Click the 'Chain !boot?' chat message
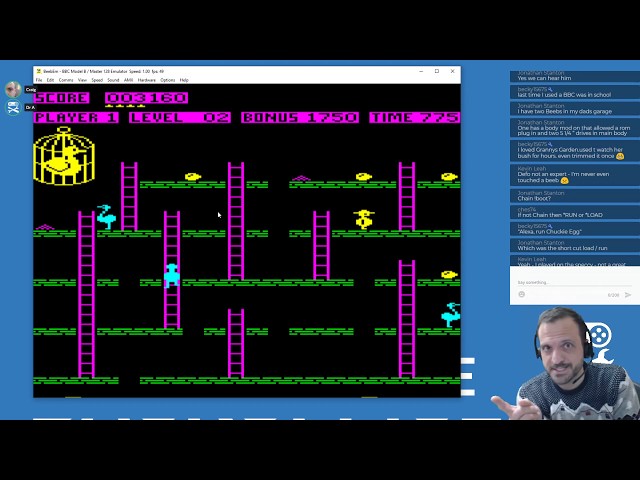The height and width of the screenshot is (480, 640). tap(575, 196)
